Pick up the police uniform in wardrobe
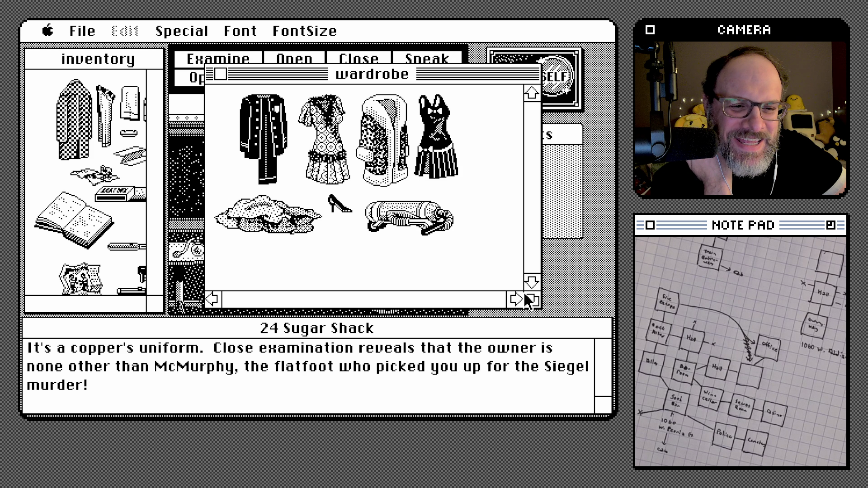This screenshot has width=868, height=488. [x=262, y=136]
